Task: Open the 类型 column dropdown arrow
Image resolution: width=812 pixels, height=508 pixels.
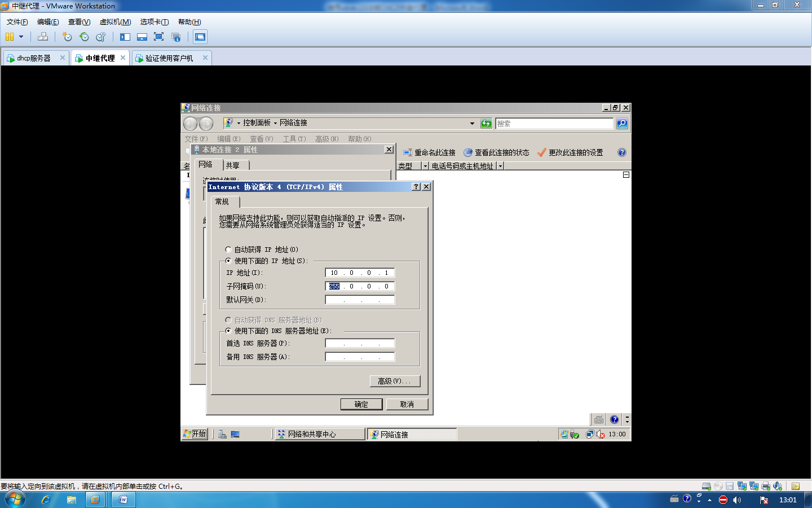Action: pos(425,166)
